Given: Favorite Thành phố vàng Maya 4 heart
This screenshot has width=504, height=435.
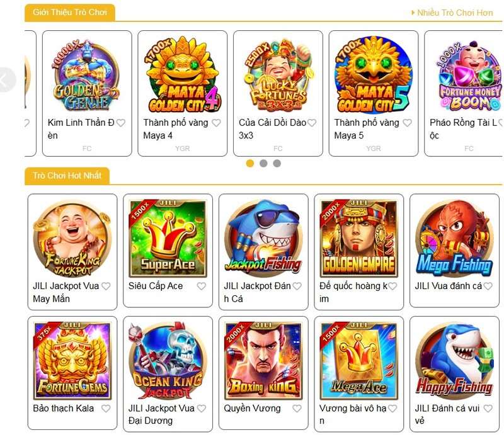Looking at the screenshot, I should (x=216, y=123).
